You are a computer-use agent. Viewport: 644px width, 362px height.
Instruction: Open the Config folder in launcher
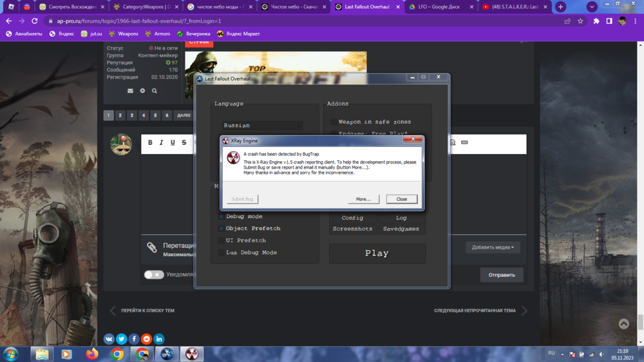point(352,218)
